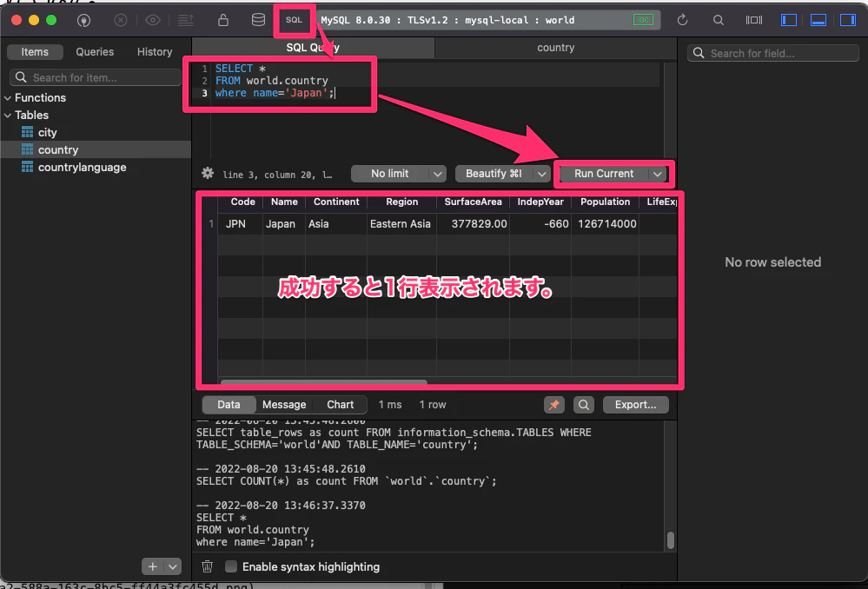Click the commit changes lines icon
868x589 pixels.
click(185, 21)
